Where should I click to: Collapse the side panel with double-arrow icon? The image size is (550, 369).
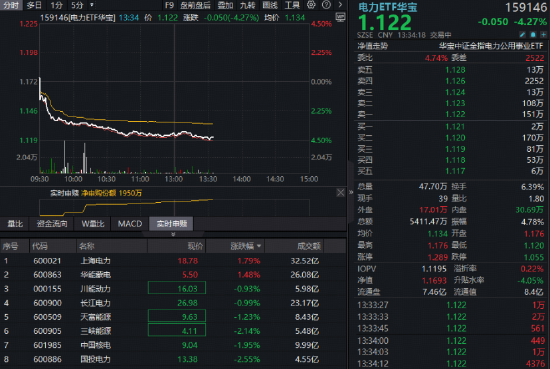pos(351,192)
